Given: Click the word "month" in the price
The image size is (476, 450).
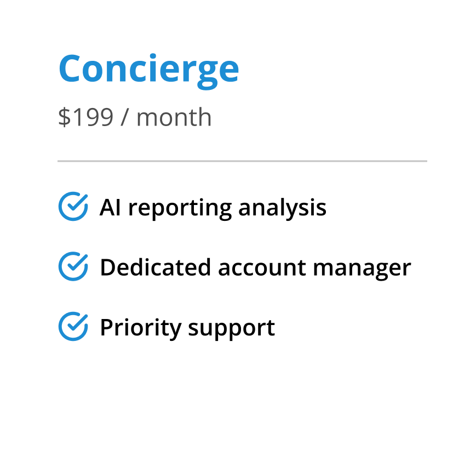Looking at the screenshot, I should click(x=174, y=117).
